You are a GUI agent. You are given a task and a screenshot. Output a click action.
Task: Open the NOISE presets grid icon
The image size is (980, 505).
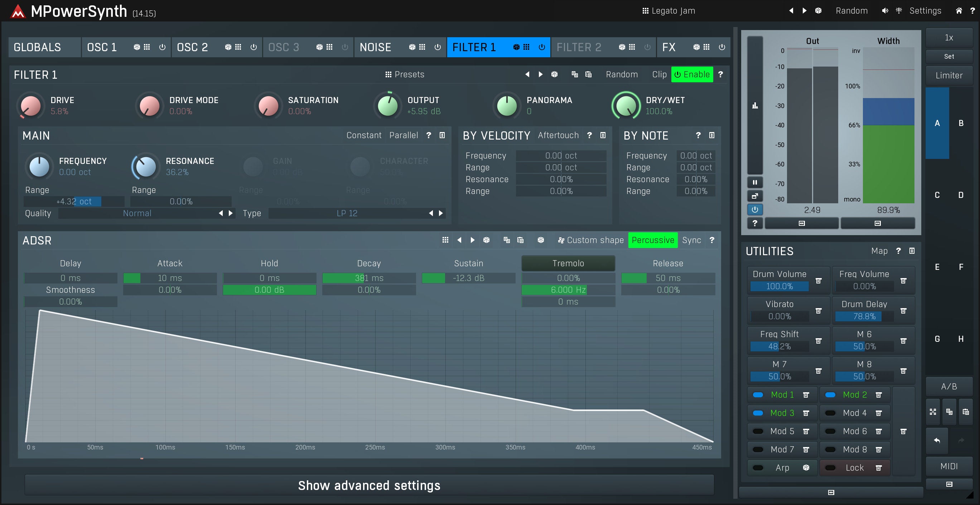pyautogui.click(x=422, y=47)
